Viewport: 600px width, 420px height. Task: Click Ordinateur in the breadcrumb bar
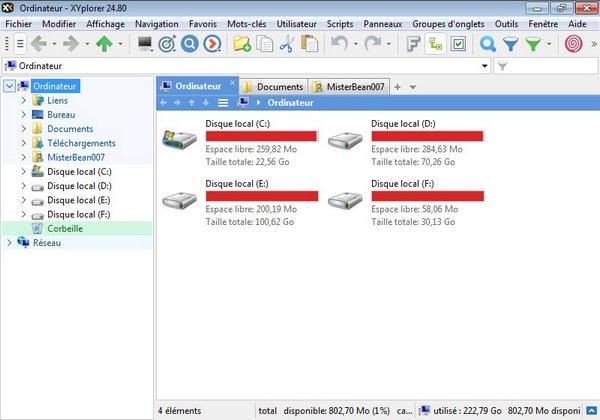(x=290, y=103)
